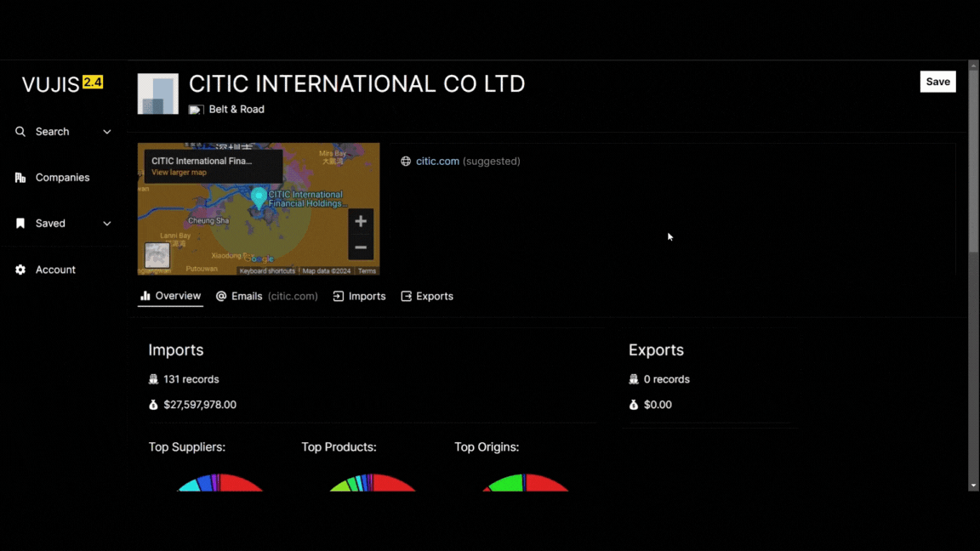Click the Overview bar chart icon
980x551 pixels.
click(x=145, y=296)
